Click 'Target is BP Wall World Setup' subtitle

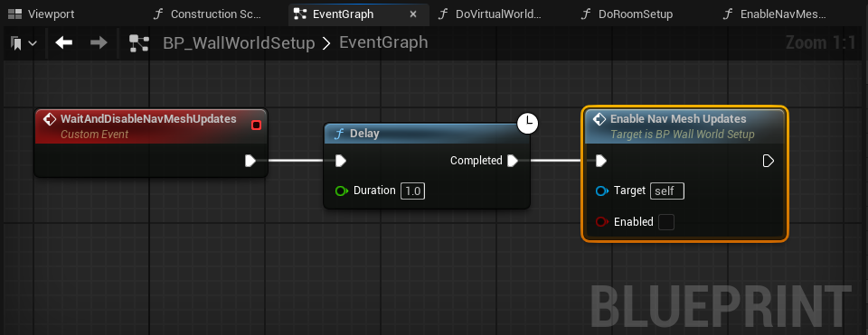pyautogui.click(x=682, y=135)
